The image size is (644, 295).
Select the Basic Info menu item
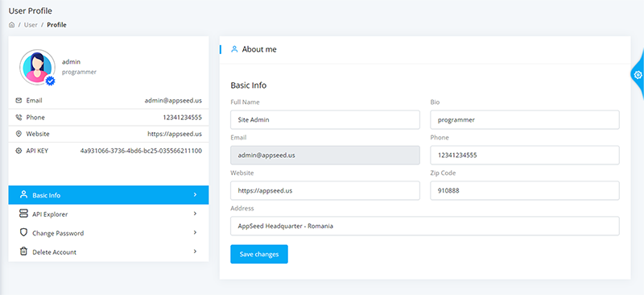[x=109, y=195]
